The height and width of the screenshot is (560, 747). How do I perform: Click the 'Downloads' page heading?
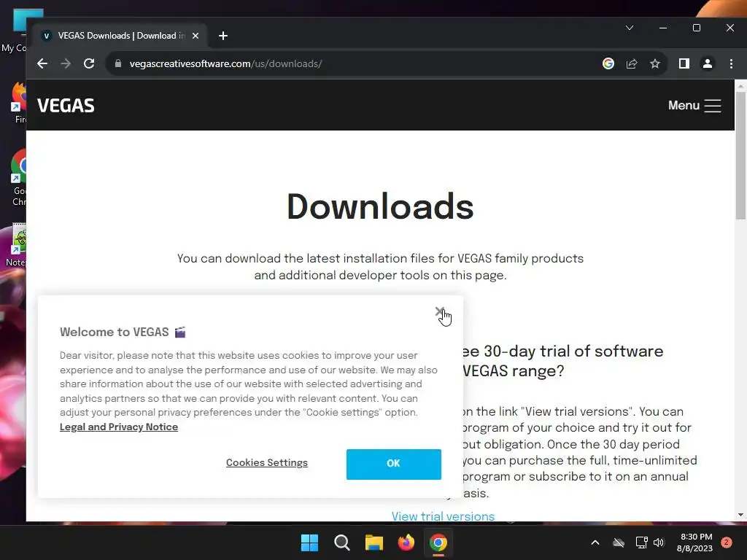[x=380, y=206]
